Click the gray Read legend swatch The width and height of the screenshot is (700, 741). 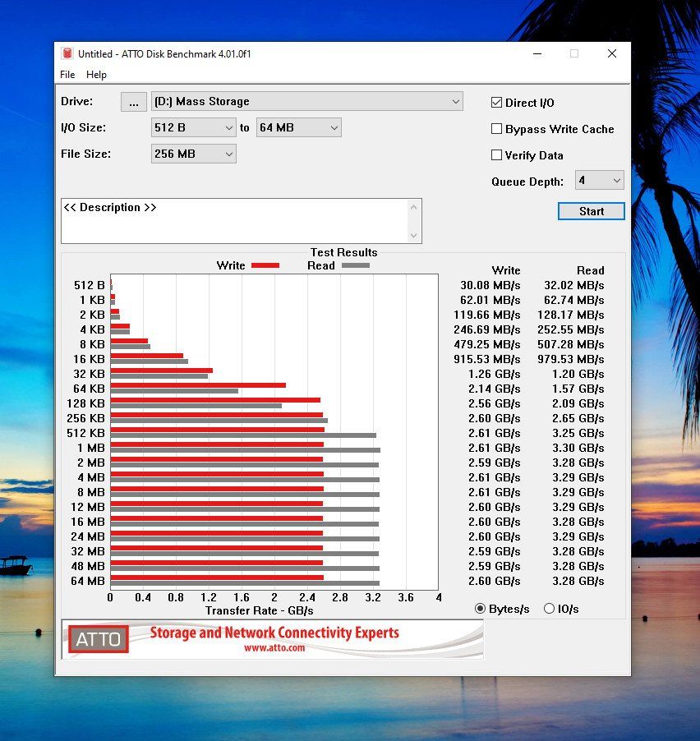356,265
